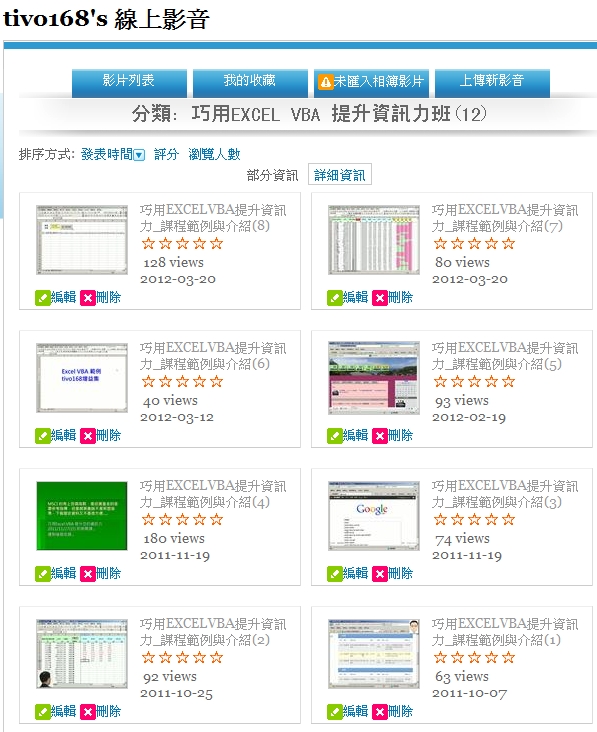This screenshot has width=597, height=732.
Task: Open video title 課程範例與介紹(2)
Action: click(213, 632)
